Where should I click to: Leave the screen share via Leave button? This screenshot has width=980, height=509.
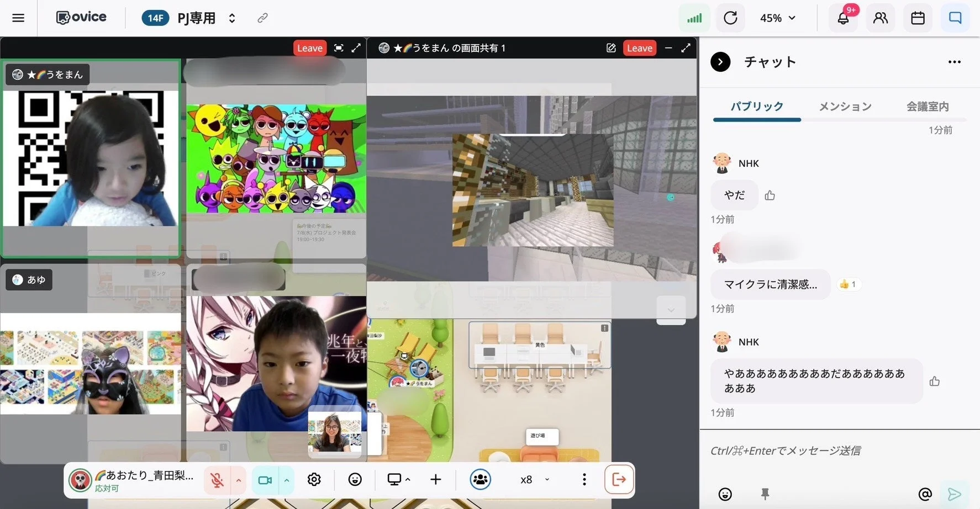[640, 48]
